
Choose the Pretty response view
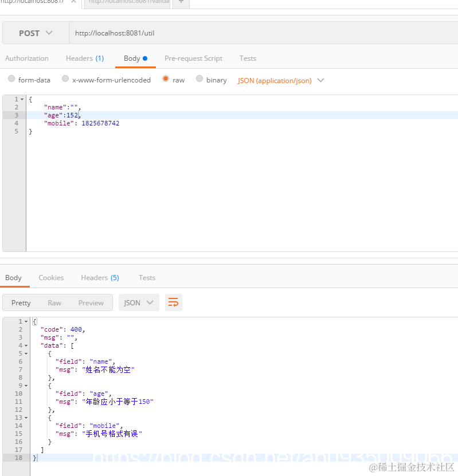21,303
